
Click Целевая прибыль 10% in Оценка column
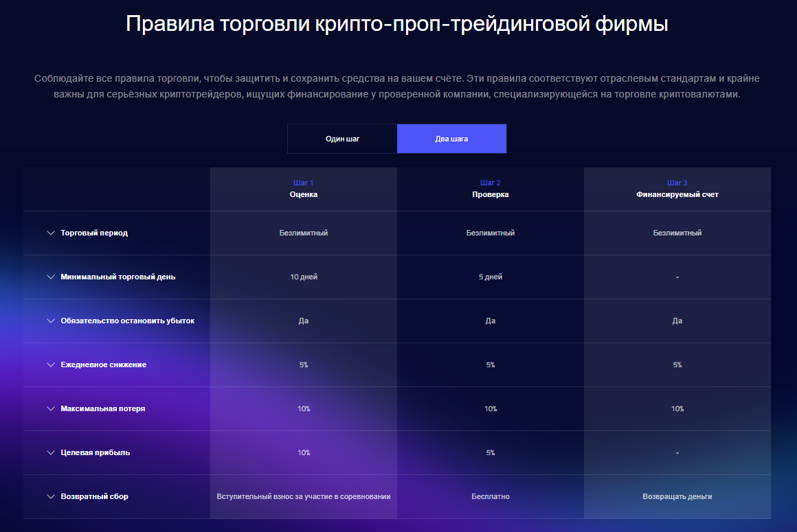(304, 452)
